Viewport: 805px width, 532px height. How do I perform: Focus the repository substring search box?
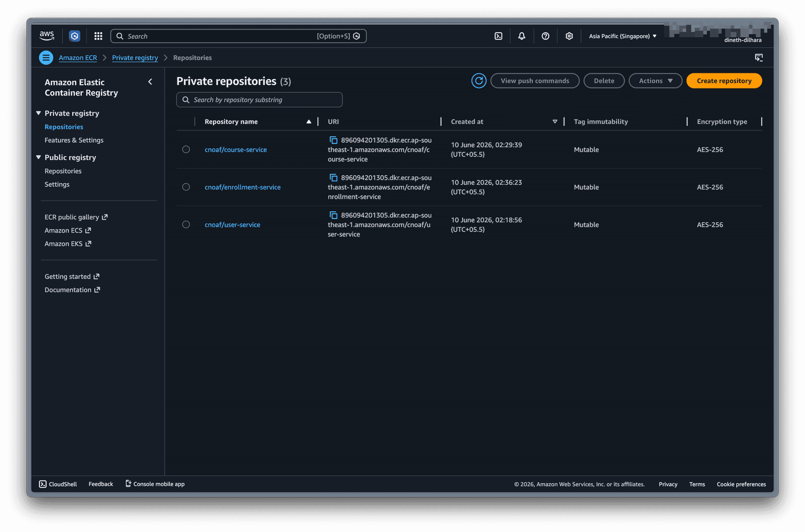[x=259, y=100]
